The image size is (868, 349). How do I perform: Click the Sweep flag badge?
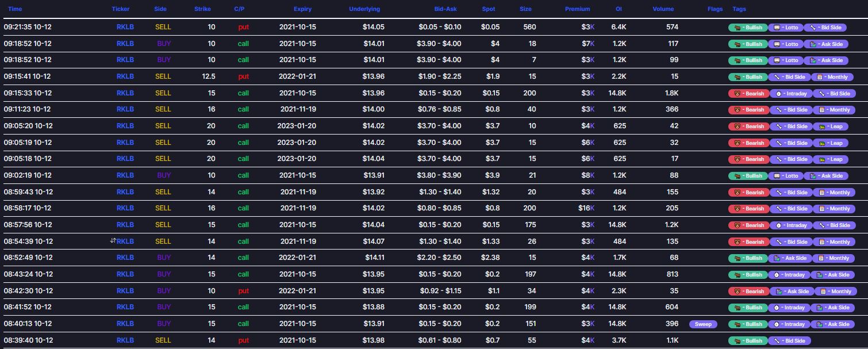click(703, 324)
